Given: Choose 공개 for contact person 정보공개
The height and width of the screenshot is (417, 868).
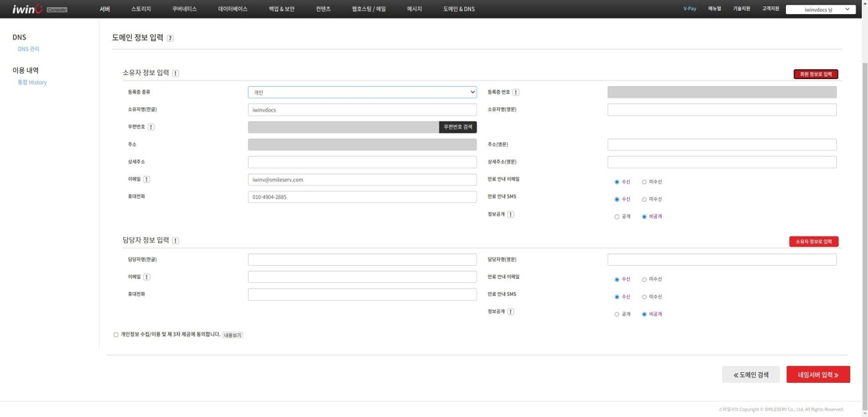Looking at the screenshot, I should [617, 315].
